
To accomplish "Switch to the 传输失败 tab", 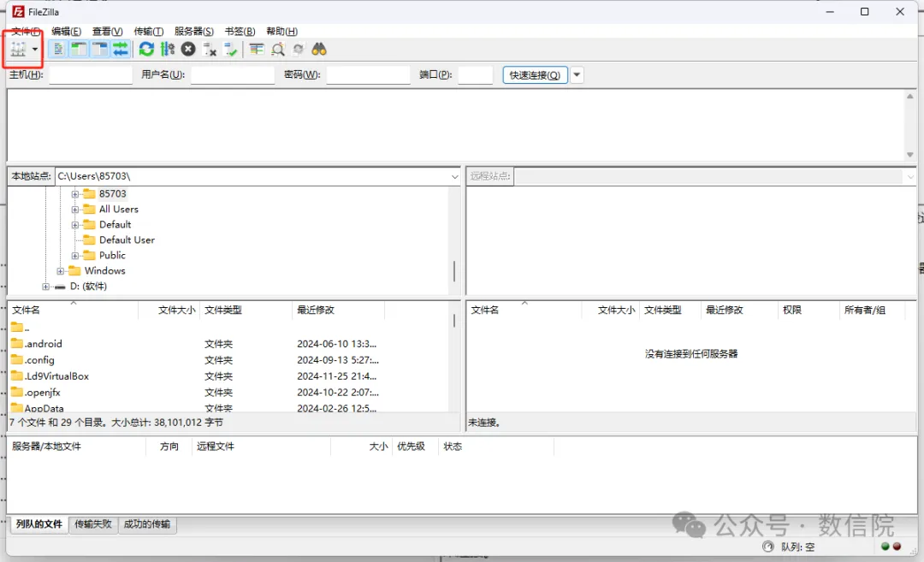I will pyautogui.click(x=93, y=524).
